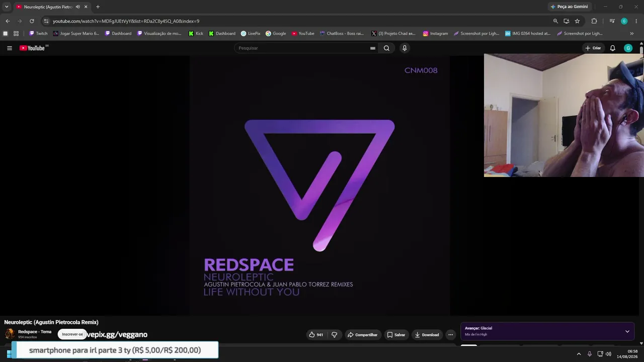Open the Twitch bookmark
This screenshot has width=644, height=362.
click(38, 34)
